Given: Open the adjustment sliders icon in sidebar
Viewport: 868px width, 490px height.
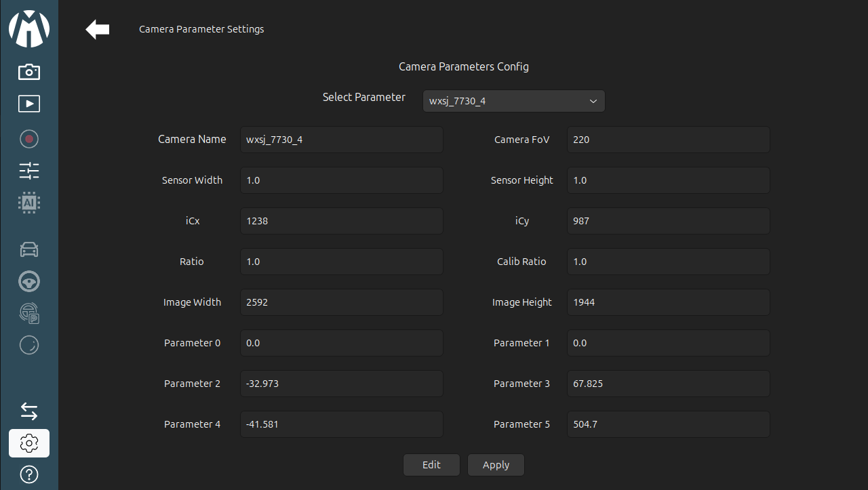Looking at the screenshot, I should pos(29,171).
